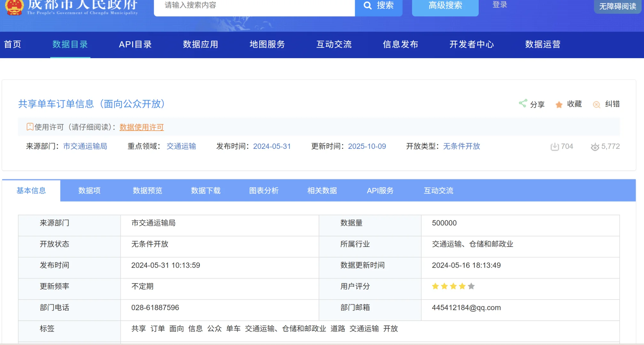The width and height of the screenshot is (644, 345).
Task: Click the 高级搜索 button
Action: (445, 6)
